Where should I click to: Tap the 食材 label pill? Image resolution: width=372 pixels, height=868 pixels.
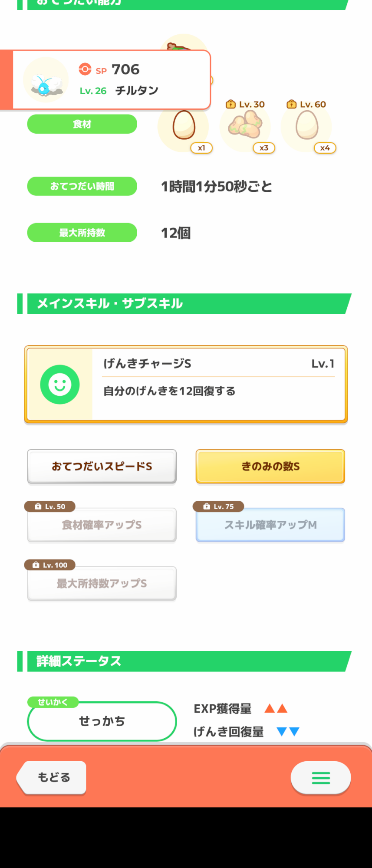(x=82, y=124)
